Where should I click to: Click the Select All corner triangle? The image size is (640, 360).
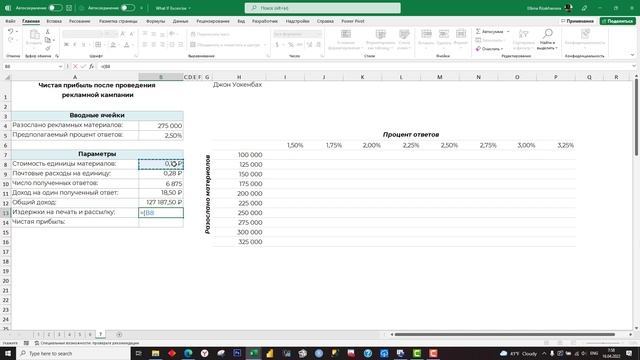[x=7, y=77]
